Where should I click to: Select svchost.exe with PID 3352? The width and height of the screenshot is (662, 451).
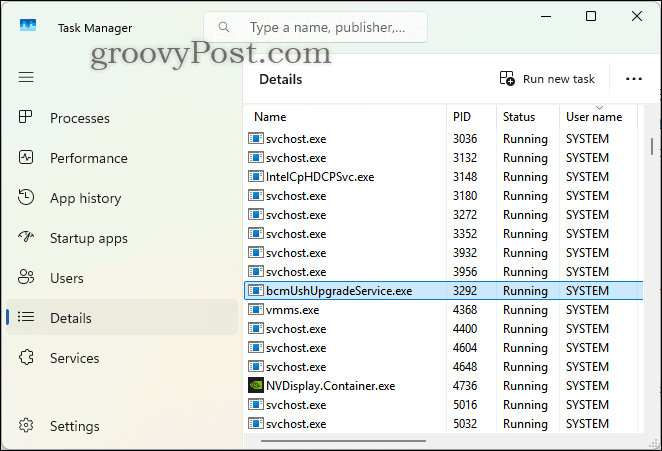[x=443, y=234]
